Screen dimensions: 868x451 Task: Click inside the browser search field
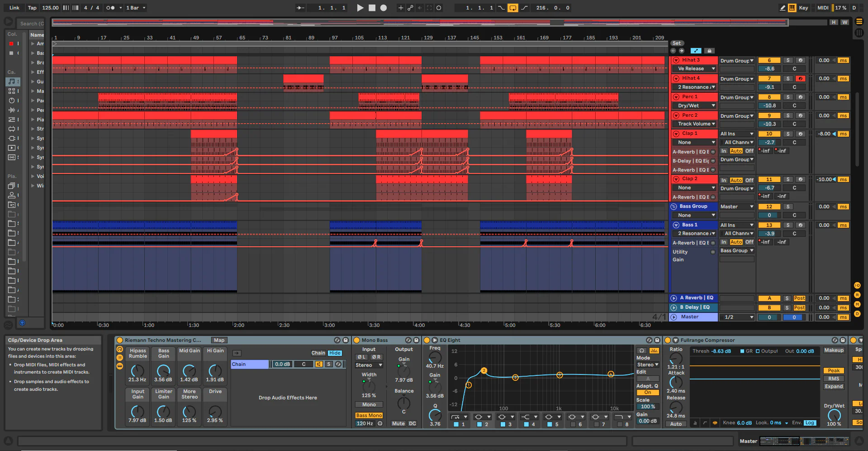(x=31, y=24)
